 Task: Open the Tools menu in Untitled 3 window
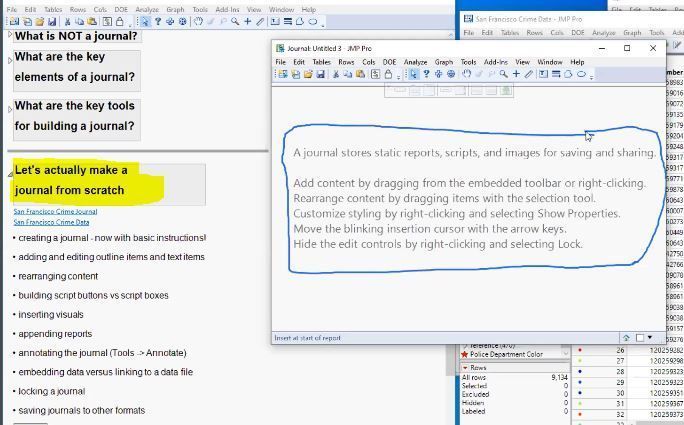pyautogui.click(x=468, y=62)
